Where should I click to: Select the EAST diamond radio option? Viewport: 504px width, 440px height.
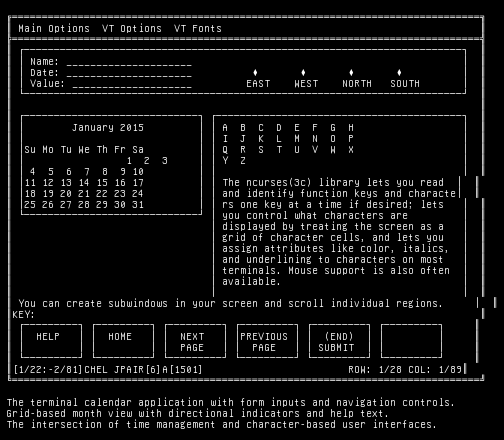(x=255, y=73)
